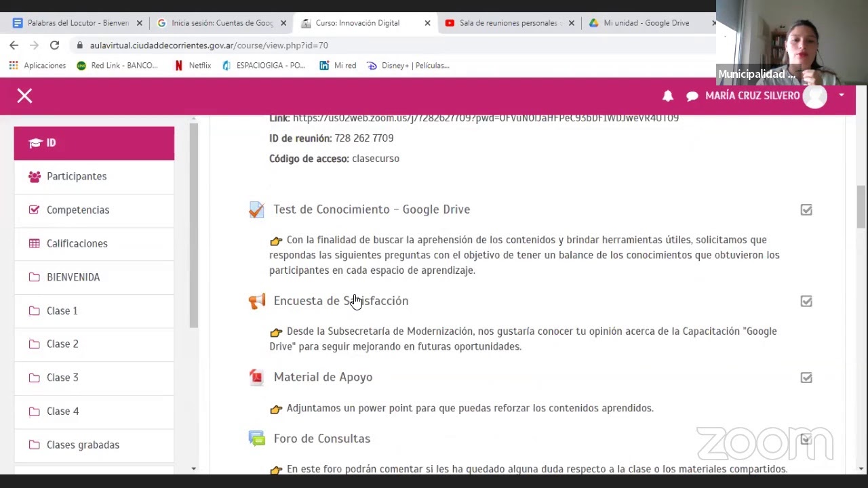Click the browser back arrow
The image size is (868, 488).
(x=14, y=45)
